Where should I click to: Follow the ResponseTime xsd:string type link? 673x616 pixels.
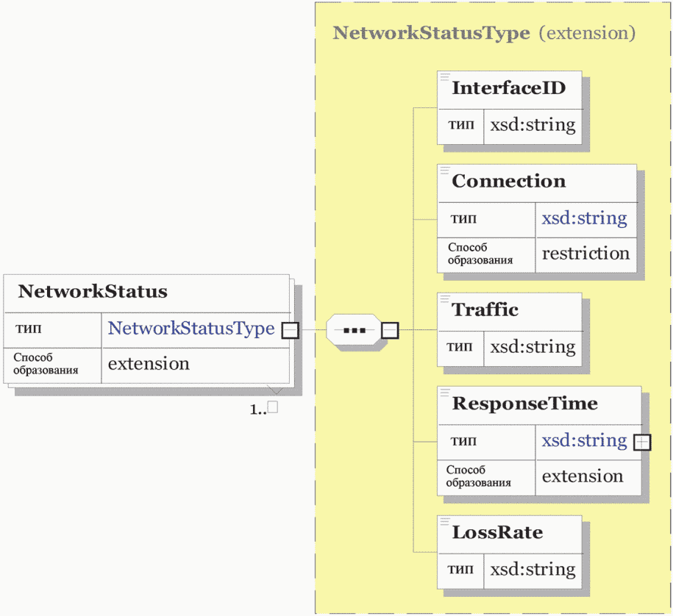[584, 440]
